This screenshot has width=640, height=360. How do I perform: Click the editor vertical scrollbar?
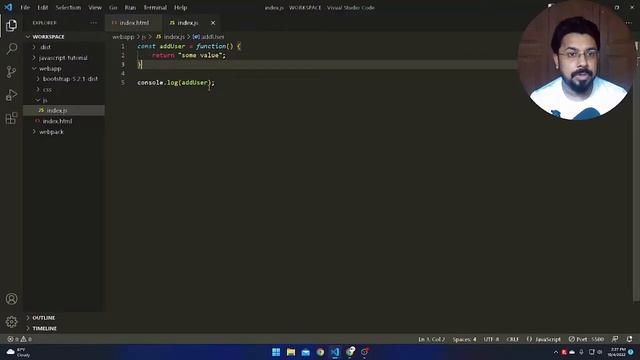pyautogui.click(x=636, y=171)
